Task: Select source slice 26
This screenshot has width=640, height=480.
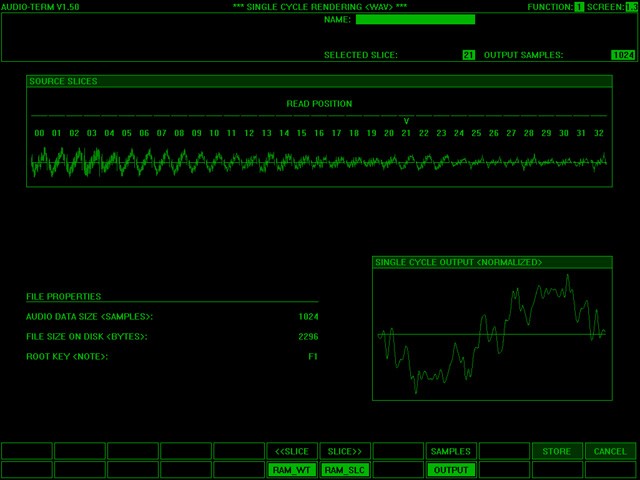Action: (494, 133)
